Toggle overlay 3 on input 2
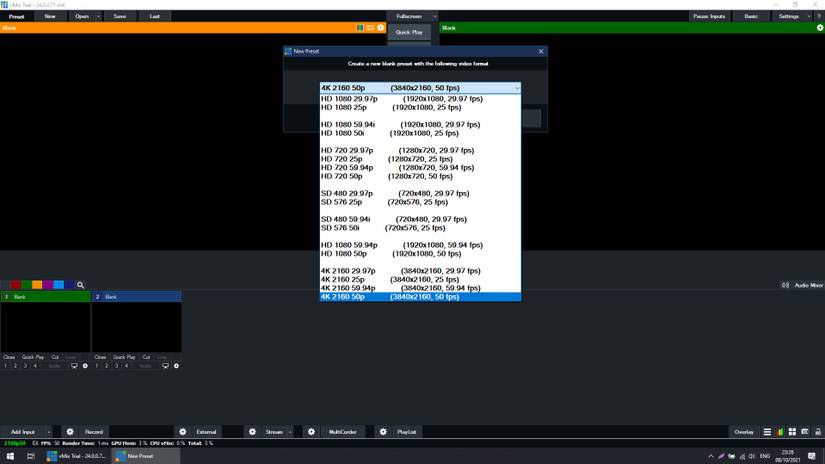The height and width of the screenshot is (464, 825). [x=116, y=366]
